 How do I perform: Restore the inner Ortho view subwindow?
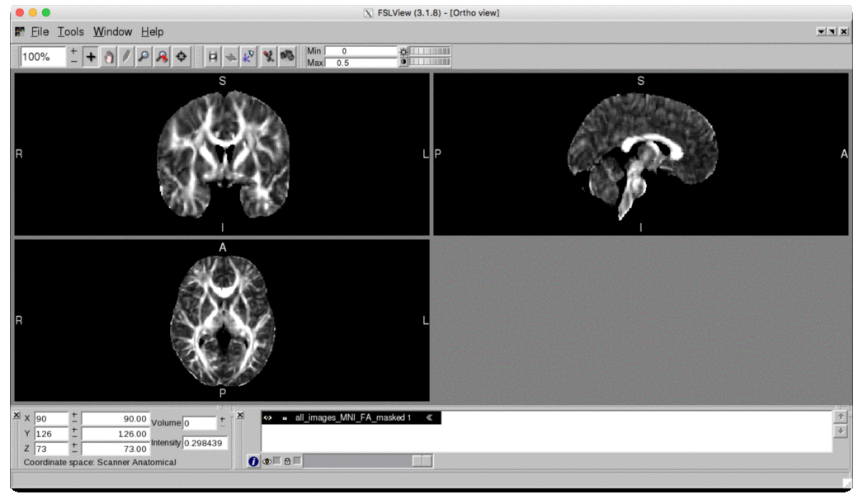[x=832, y=32]
